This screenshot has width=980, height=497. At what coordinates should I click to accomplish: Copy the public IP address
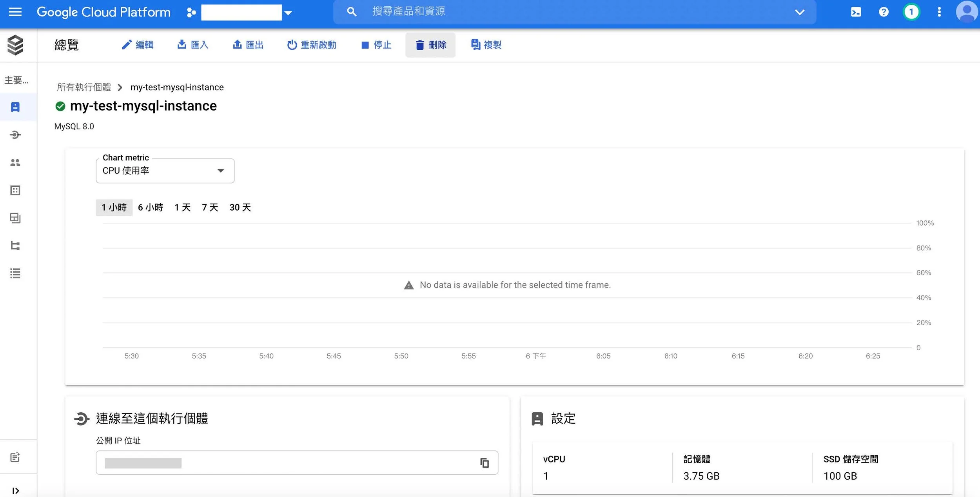pos(485,462)
